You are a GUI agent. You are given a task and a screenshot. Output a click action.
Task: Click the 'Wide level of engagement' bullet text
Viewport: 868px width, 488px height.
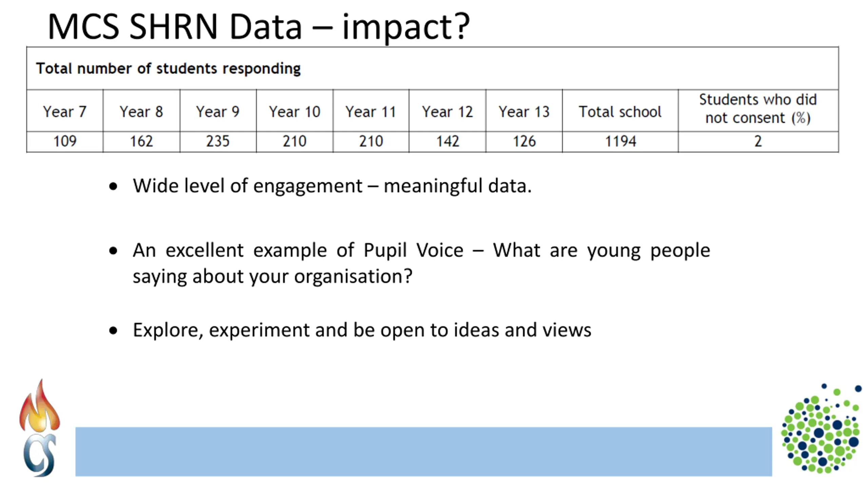pos(332,186)
